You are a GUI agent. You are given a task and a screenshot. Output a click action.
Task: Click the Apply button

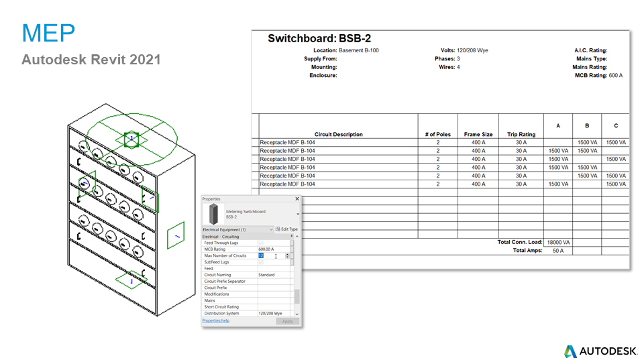click(x=287, y=322)
